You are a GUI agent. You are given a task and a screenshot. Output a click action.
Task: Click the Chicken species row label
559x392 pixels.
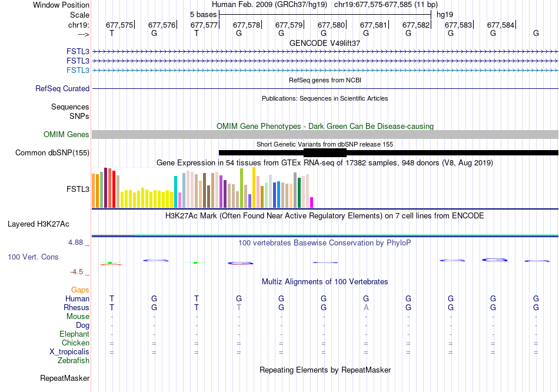[75, 343]
